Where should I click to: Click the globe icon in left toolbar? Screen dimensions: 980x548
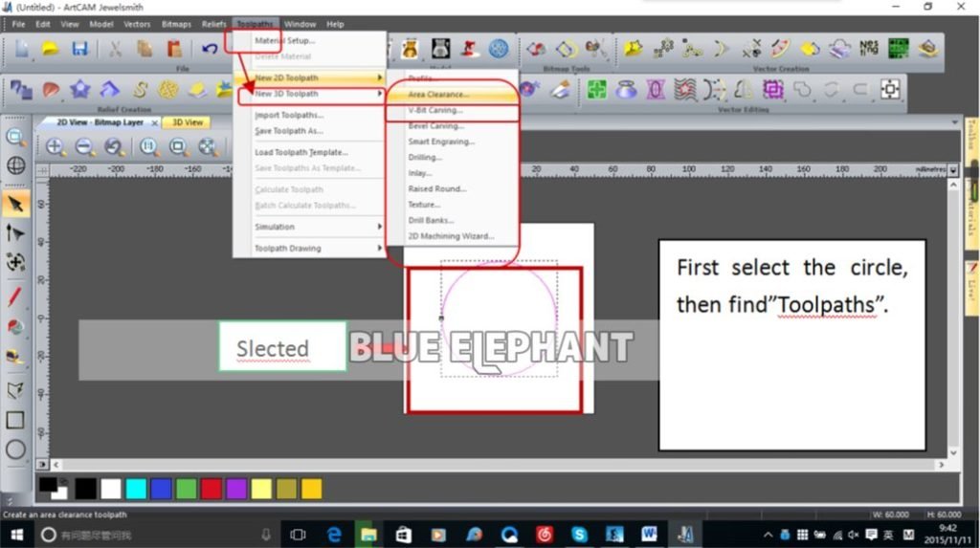click(15, 165)
